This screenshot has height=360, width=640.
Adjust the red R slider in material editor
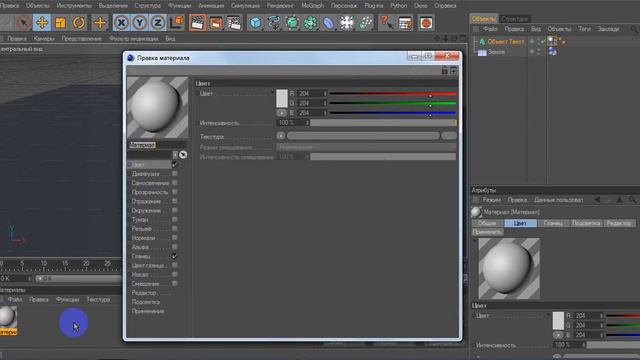tap(393, 94)
